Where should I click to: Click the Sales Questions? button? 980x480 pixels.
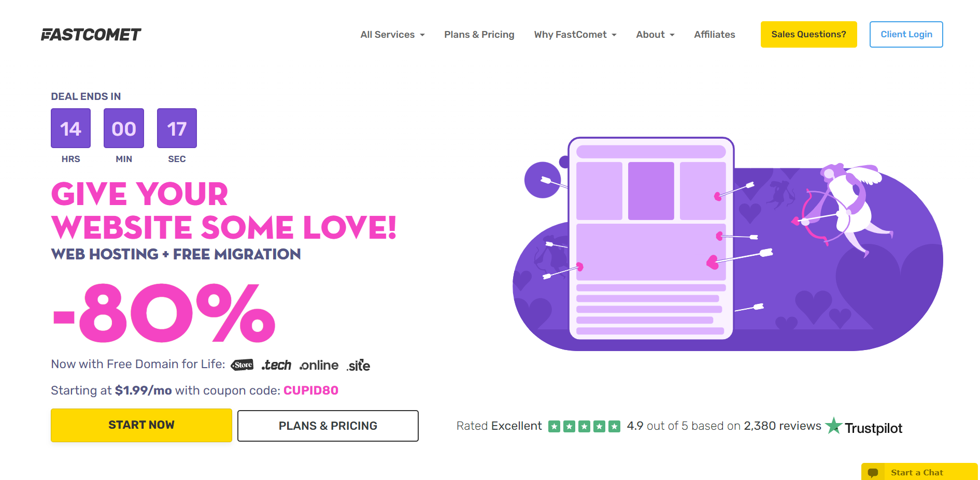808,34
